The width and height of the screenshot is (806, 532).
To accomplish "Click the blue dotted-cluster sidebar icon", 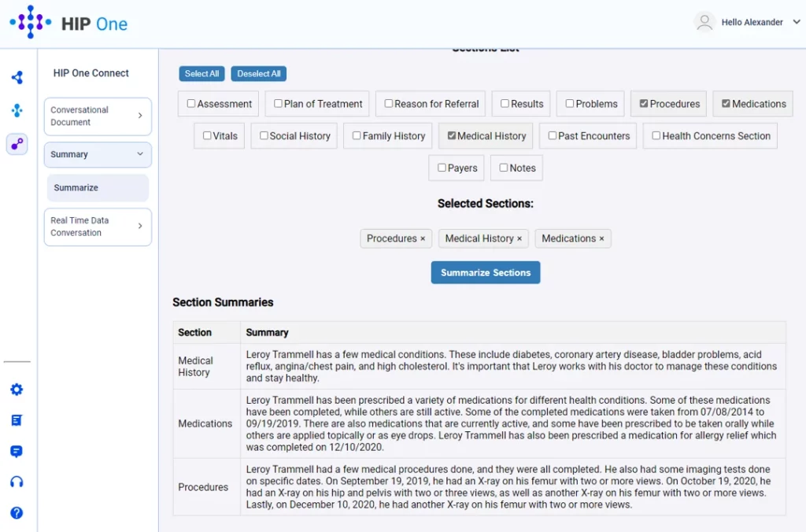I will (x=17, y=111).
